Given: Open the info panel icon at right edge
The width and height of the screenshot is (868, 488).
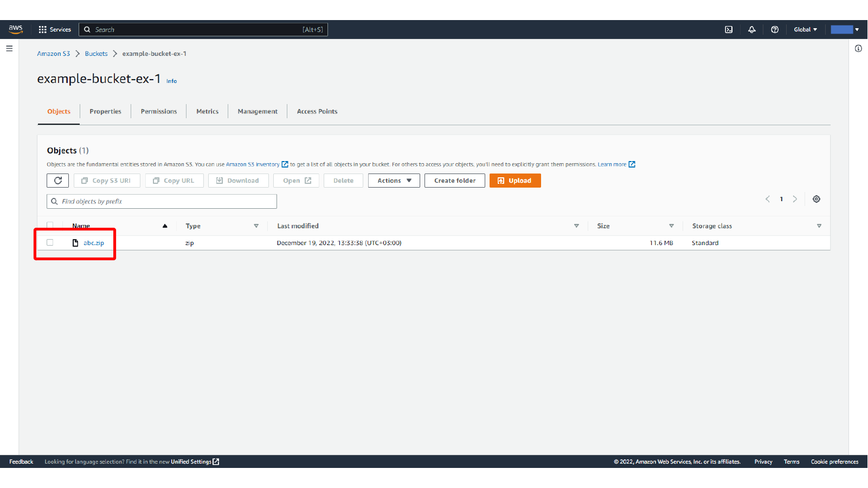Looking at the screenshot, I should [x=858, y=48].
